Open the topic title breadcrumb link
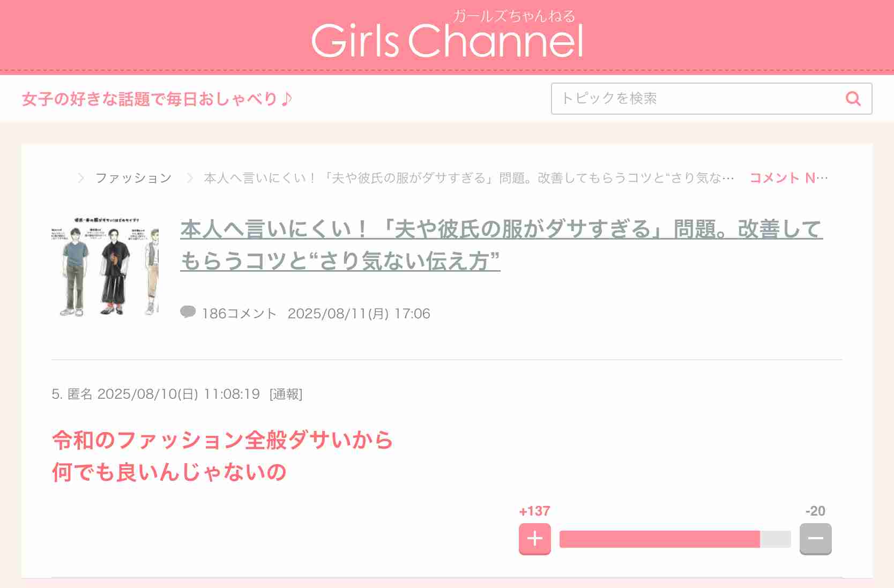 tap(468, 178)
